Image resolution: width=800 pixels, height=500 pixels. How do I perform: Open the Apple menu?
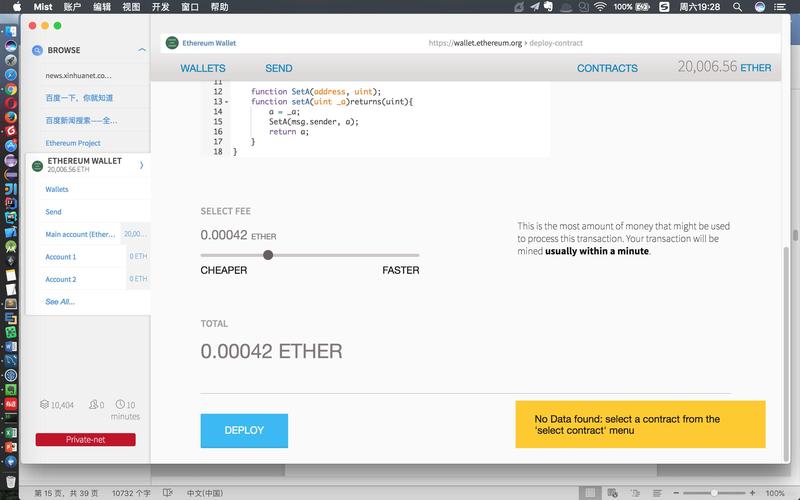[x=17, y=7]
